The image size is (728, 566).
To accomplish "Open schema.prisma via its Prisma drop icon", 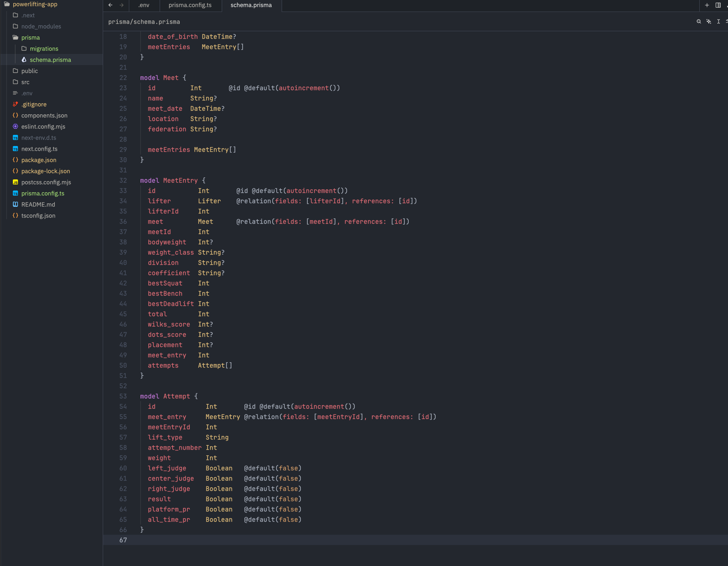I will 24,60.
